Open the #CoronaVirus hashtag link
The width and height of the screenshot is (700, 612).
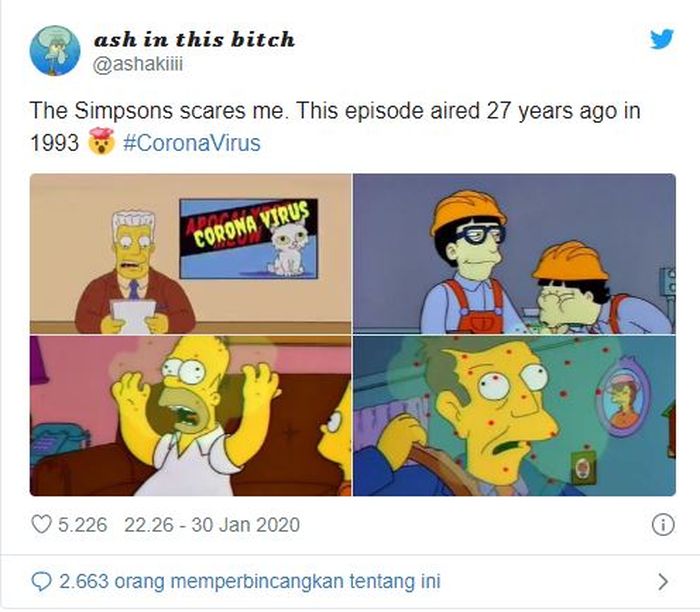coord(192,143)
